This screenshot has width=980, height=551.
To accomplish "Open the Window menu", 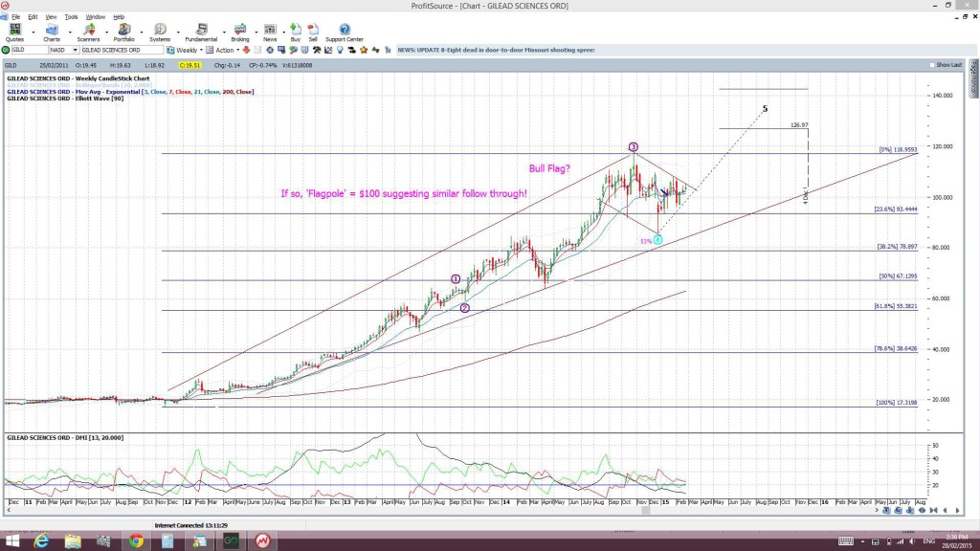I will pos(95,17).
